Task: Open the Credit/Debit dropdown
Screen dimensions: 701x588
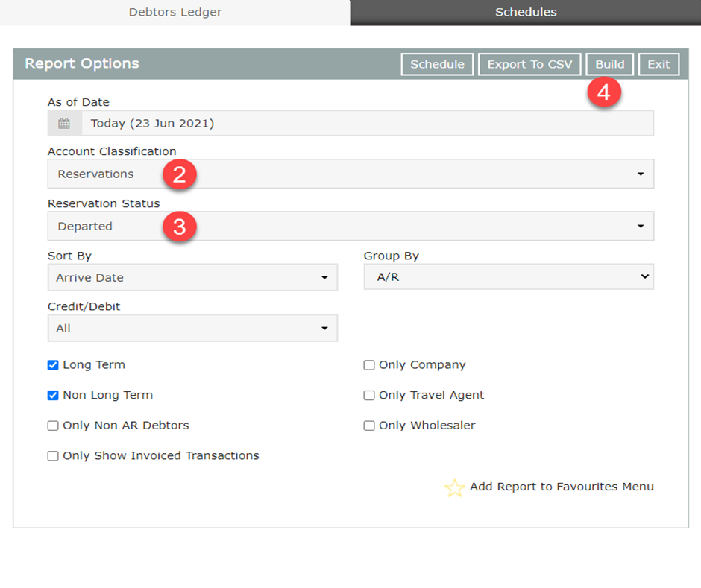Action: tap(192, 328)
